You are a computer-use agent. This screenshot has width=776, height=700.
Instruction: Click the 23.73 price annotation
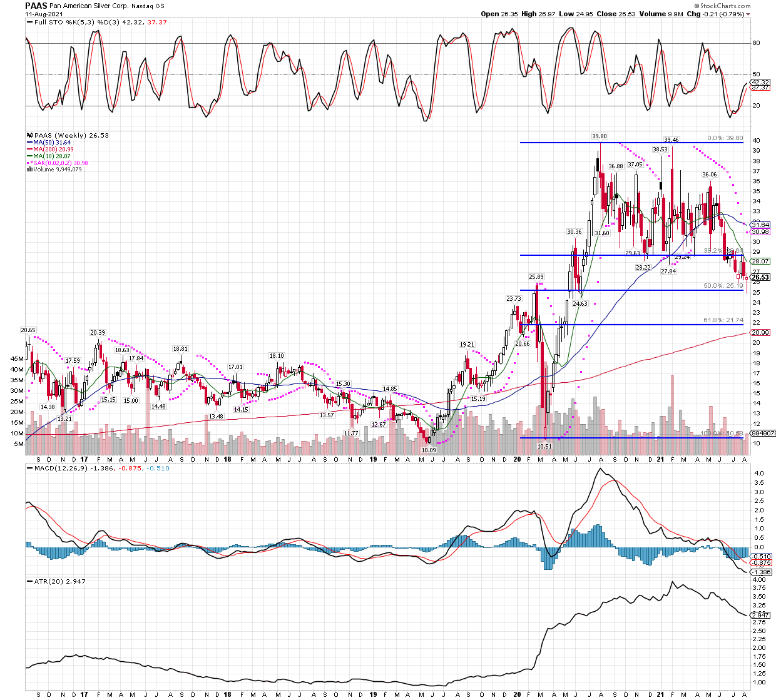tap(514, 299)
